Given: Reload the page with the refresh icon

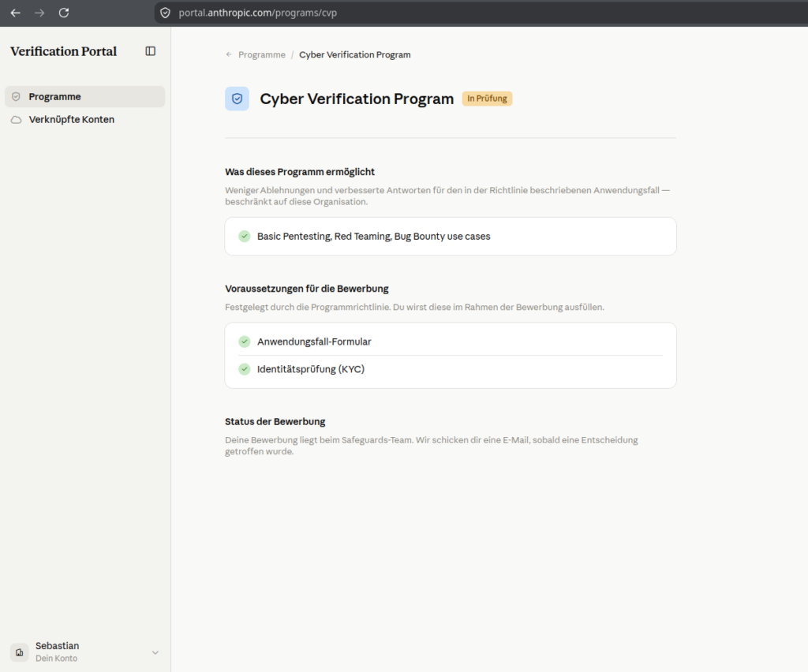Looking at the screenshot, I should [64, 13].
